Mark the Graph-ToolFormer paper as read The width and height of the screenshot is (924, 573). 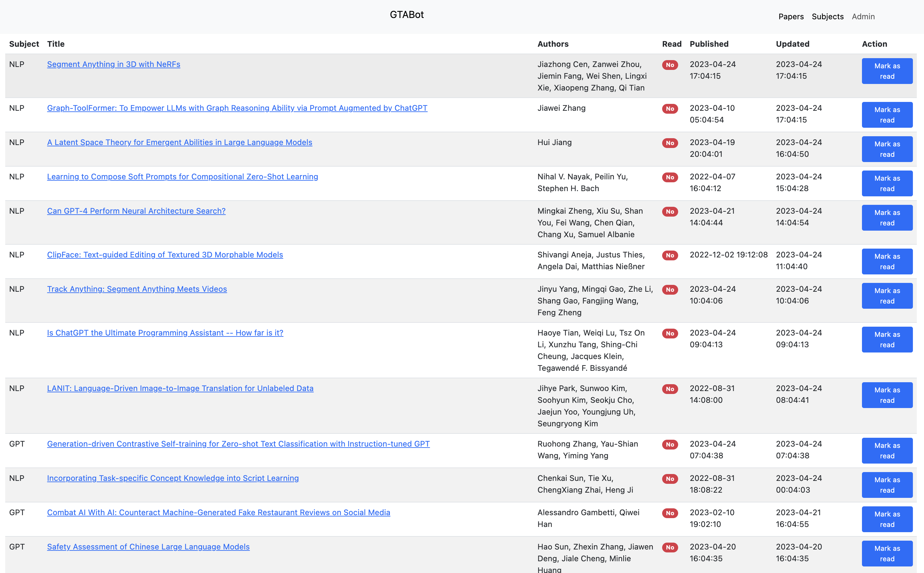[887, 115]
